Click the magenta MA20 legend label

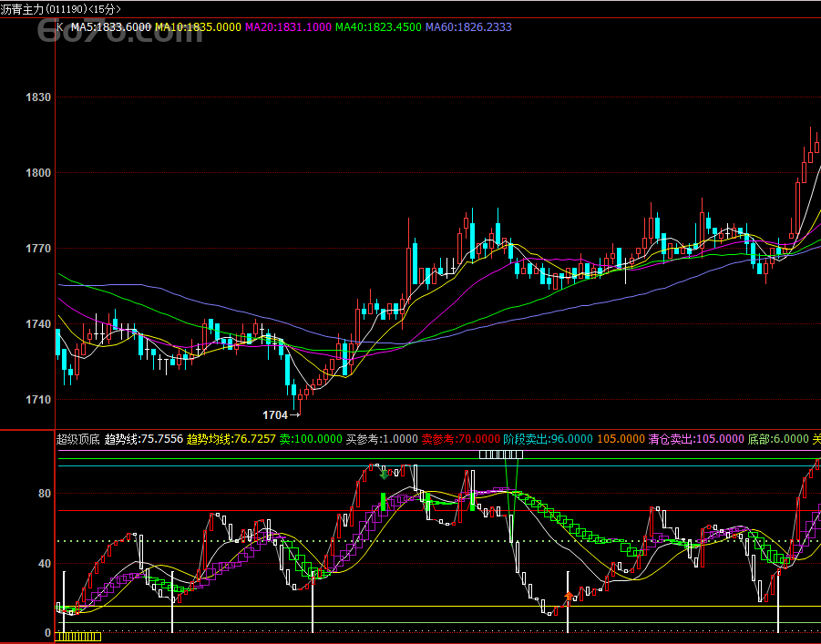coord(288,27)
